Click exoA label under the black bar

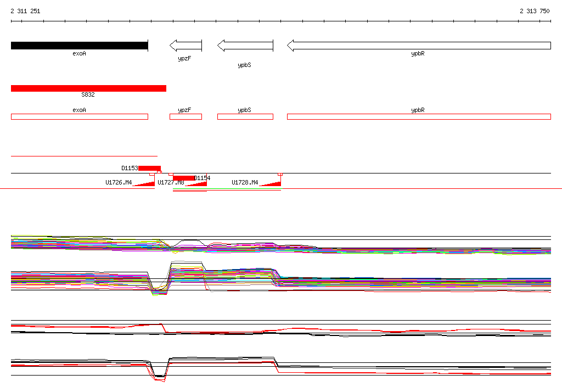79,53
